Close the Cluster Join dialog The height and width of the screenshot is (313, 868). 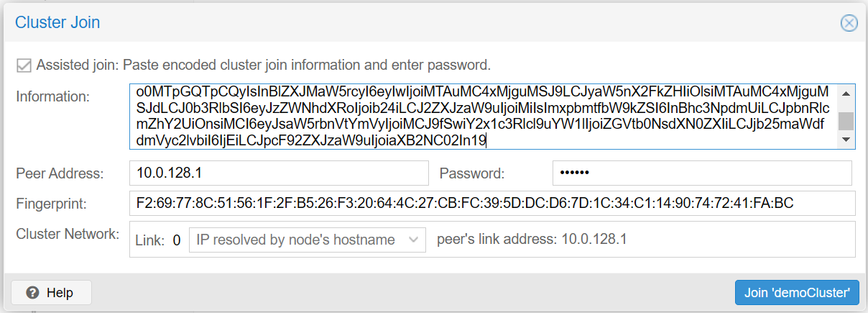(x=849, y=23)
